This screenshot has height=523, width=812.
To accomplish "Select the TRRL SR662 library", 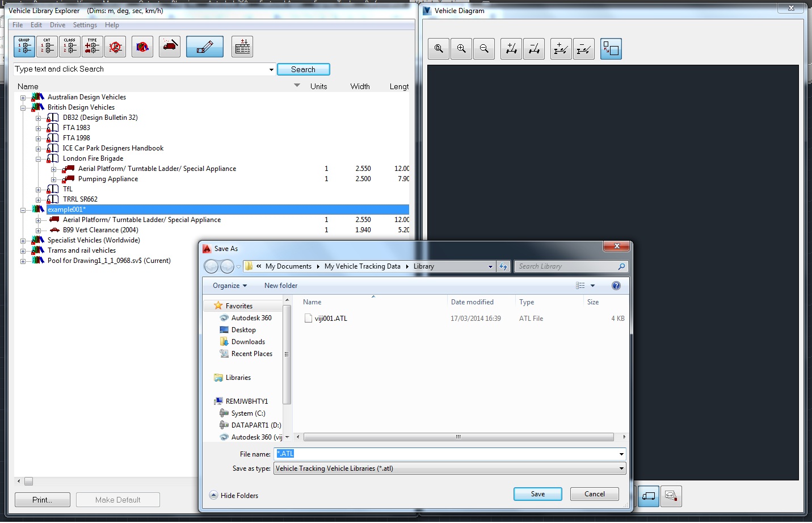I will pos(80,199).
